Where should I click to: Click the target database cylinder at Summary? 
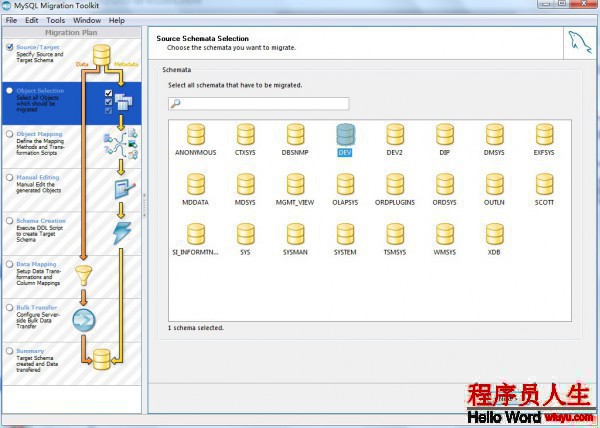102,359
